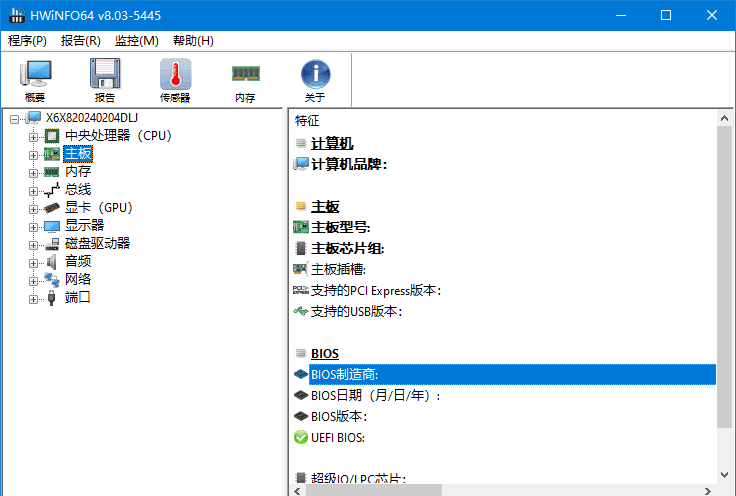Image resolution: width=736 pixels, height=496 pixels.
Task: Collapse the X6X820240204DLJ root node
Action: (x=15, y=119)
